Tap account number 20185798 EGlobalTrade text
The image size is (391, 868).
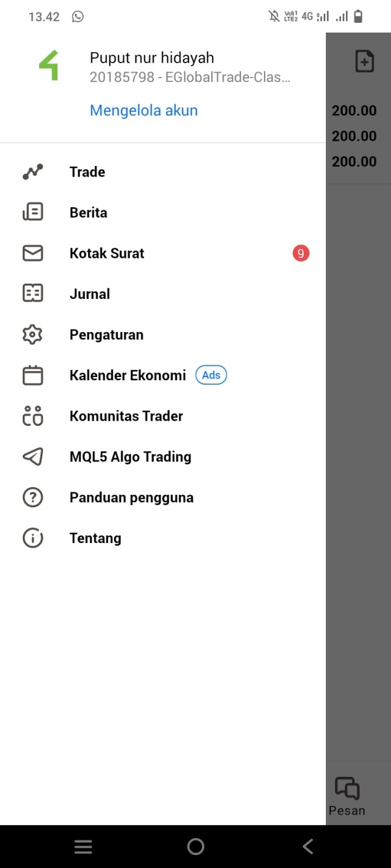[x=190, y=77]
